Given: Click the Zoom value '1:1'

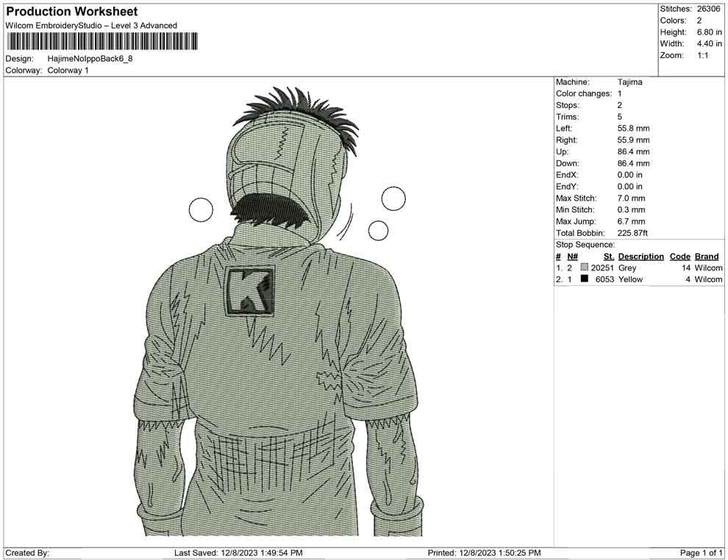Looking at the screenshot, I should click(x=703, y=55).
